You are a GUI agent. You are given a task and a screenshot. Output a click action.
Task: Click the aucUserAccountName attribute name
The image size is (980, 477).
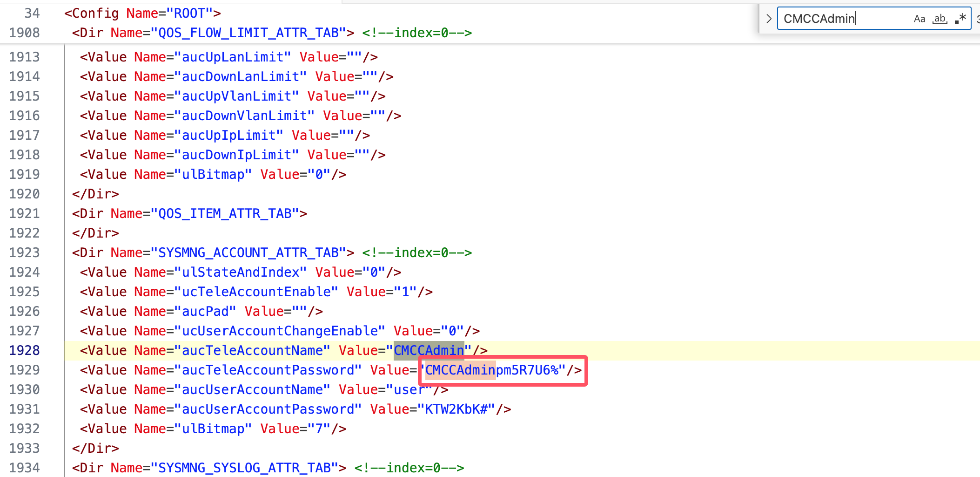252,389
